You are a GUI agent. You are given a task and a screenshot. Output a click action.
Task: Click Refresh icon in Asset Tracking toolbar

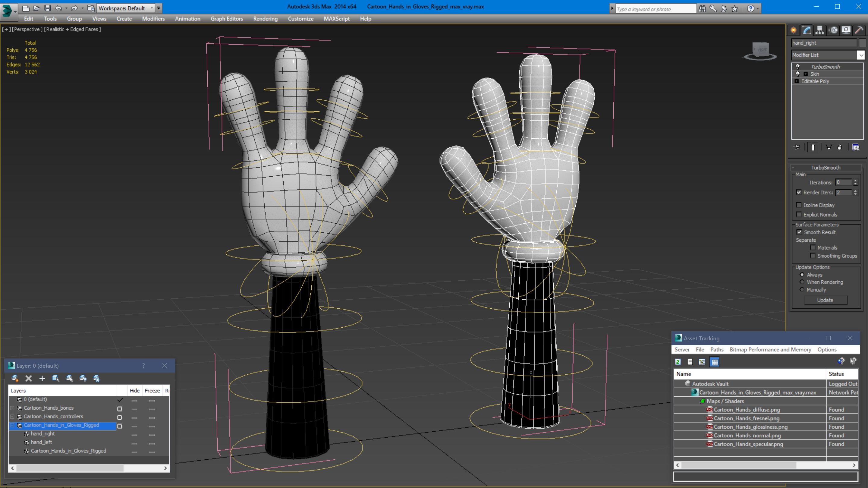point(678,362)
